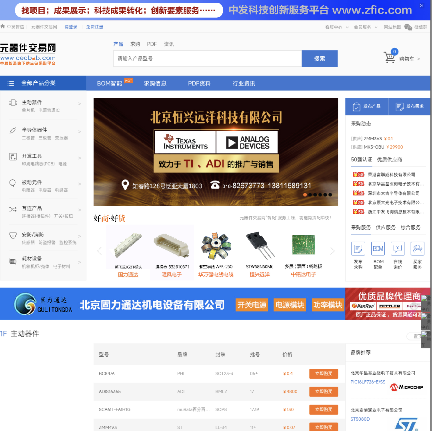Image resolution: width=432 pixels, height=431 pixels.
Task: Click the customer-service headset icon in the right panel
Action: point(418,249)
